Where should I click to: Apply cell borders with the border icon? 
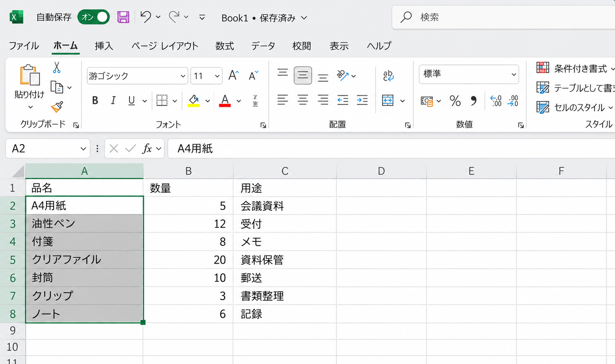click(162, 100)
